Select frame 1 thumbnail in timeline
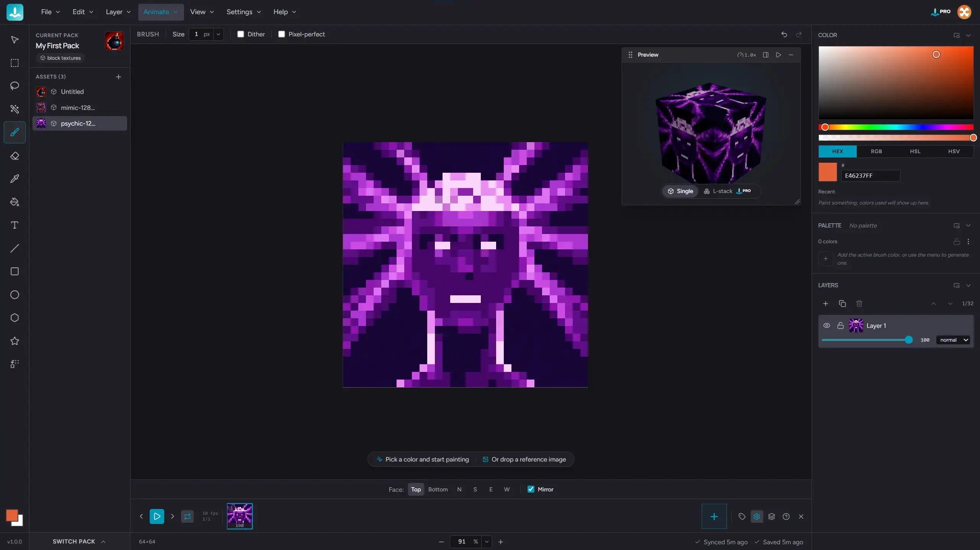 (240, 516)
